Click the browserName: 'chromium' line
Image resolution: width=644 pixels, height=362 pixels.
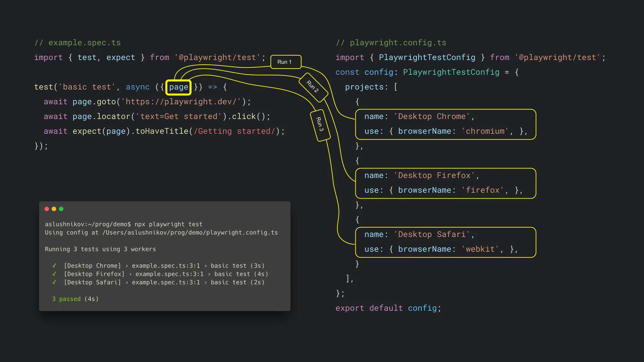pos(446,131)
